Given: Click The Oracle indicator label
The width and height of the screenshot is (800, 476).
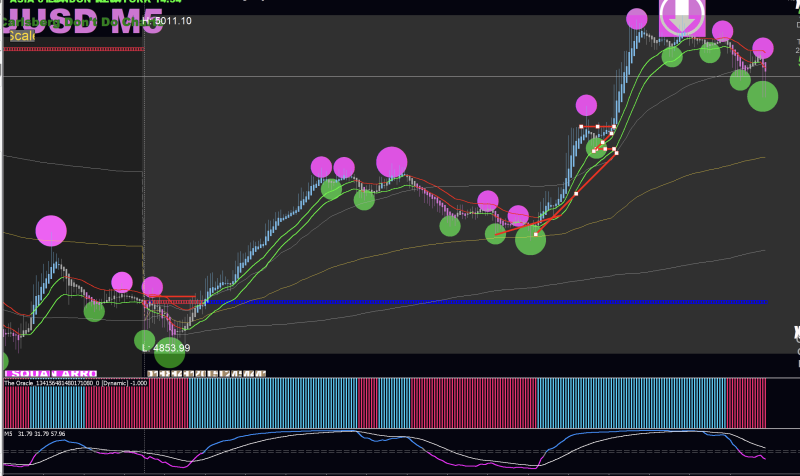Looking at the screenshot, I should tap(76, 383).
